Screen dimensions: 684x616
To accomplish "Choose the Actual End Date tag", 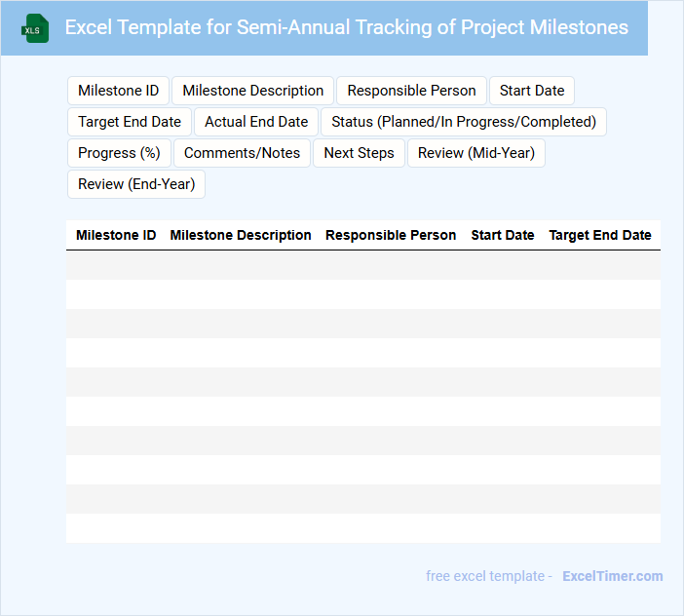I will pyautogui.click(x=256, y=122).
